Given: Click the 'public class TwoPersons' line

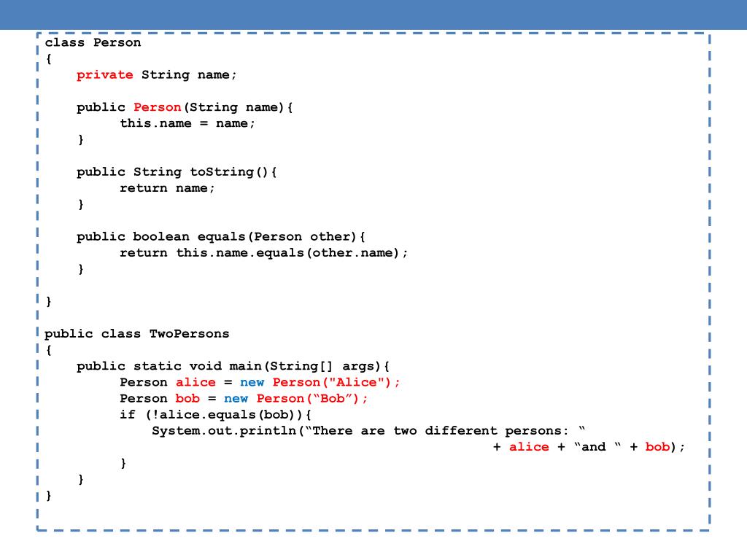Looking at the screenshot, I should [137, 334].
